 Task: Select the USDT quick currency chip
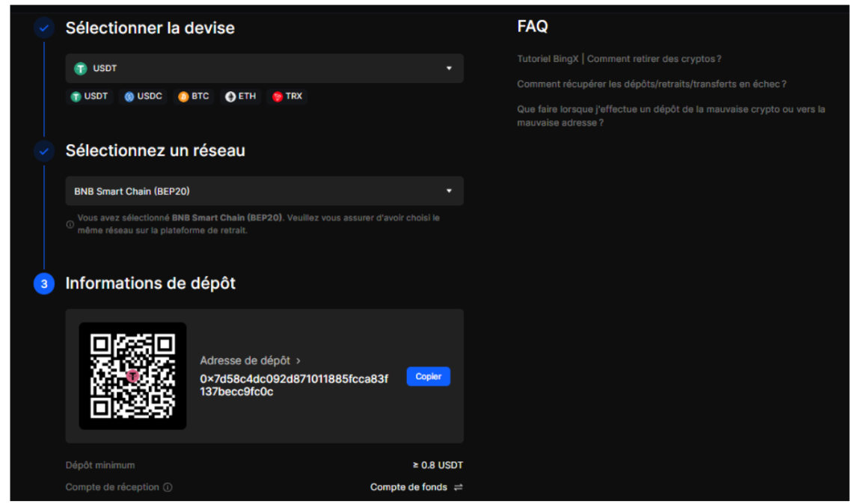tap(90, 96)
